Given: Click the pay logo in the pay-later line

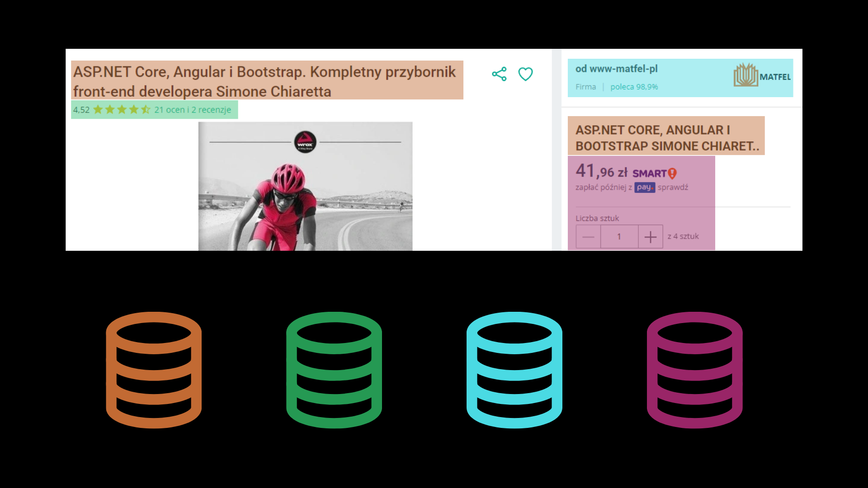Looking at the screenshot, I should (645, 188).
